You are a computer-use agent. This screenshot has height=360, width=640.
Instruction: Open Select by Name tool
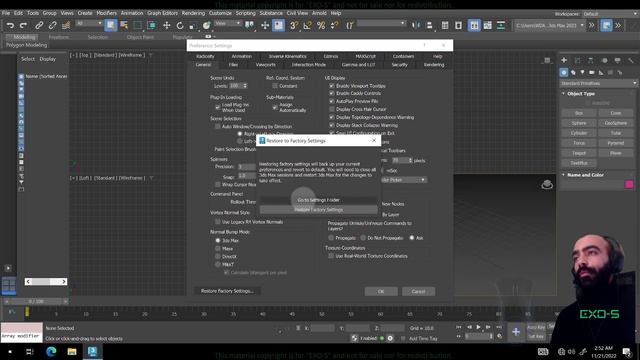click(x=124, y=25)
